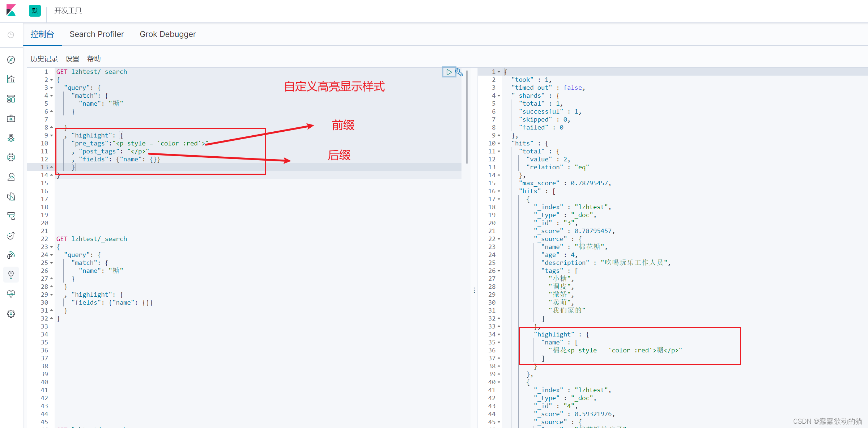Collapse query block at editor line 3
The height and width of the screenshot is (428, 868).
tap(52, 88)
